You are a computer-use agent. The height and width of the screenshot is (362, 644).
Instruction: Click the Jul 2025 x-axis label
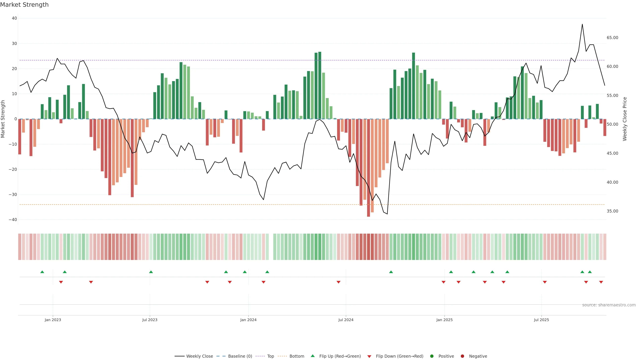pos(541,320)
